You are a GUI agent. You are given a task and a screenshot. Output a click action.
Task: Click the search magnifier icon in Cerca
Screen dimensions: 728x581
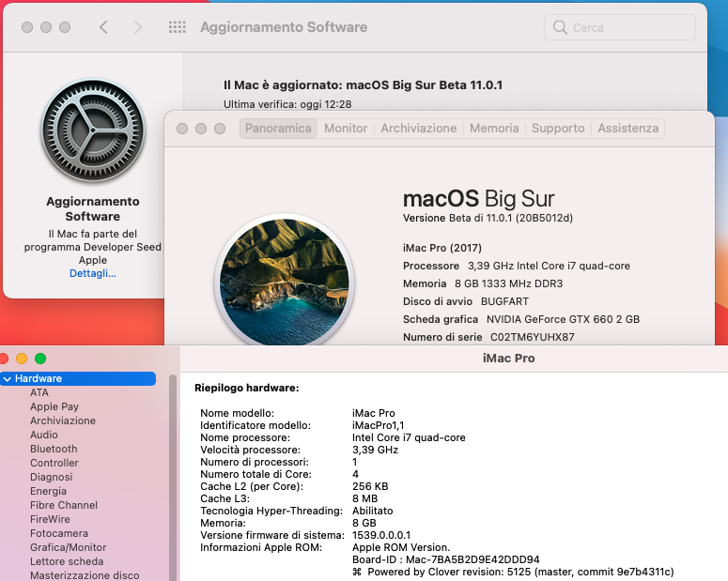(560, 27)
